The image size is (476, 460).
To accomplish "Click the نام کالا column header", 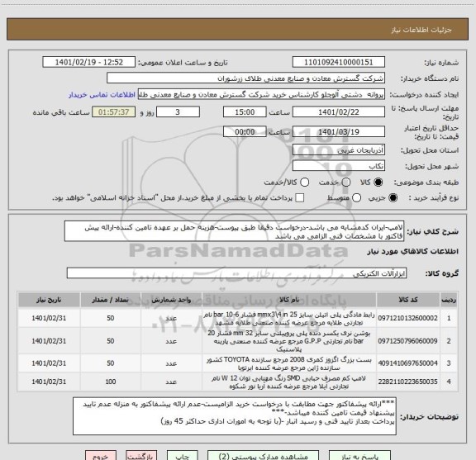I will click(289, 300).
